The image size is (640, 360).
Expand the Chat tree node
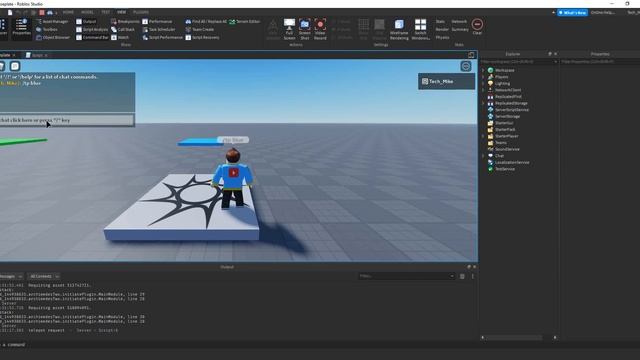483,156
